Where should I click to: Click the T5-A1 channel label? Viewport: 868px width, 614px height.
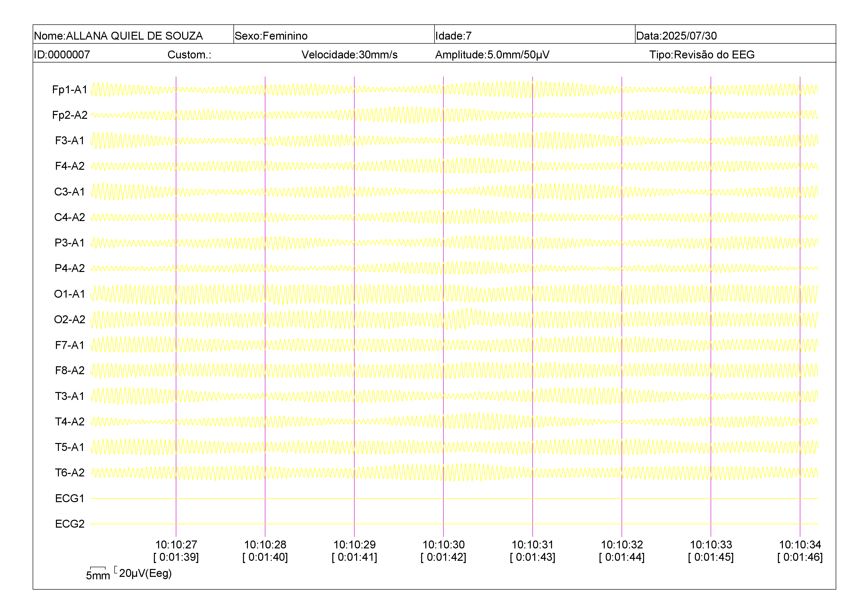click(70, 447)
